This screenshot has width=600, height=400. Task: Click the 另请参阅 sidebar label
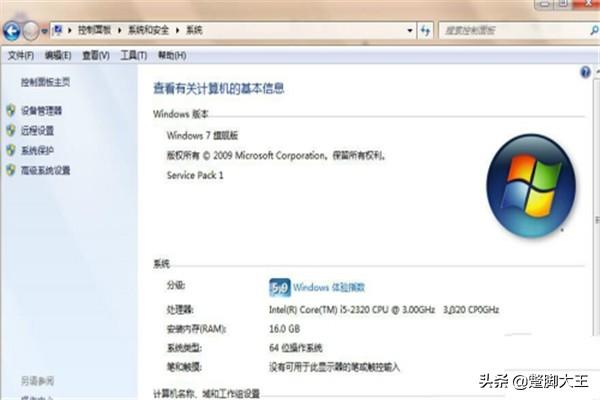pos(37,381)
